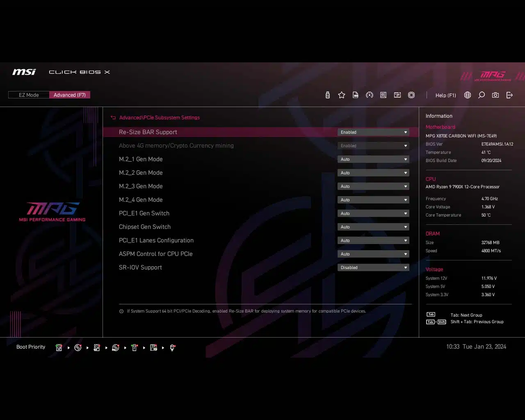Viewport: 525px width, 420px height.
Task: Click the 'Information' panel heading
Action: tap(439, 116)
